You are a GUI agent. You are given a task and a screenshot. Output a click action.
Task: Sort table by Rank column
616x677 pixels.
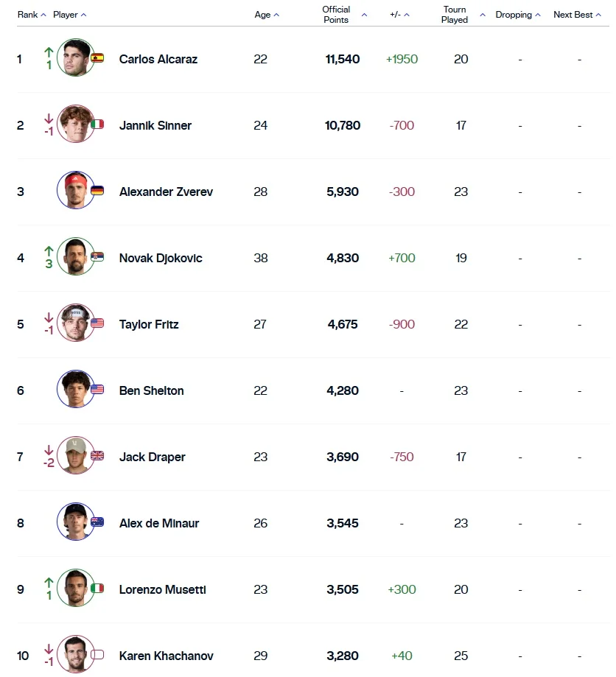(x=32, y=15)
